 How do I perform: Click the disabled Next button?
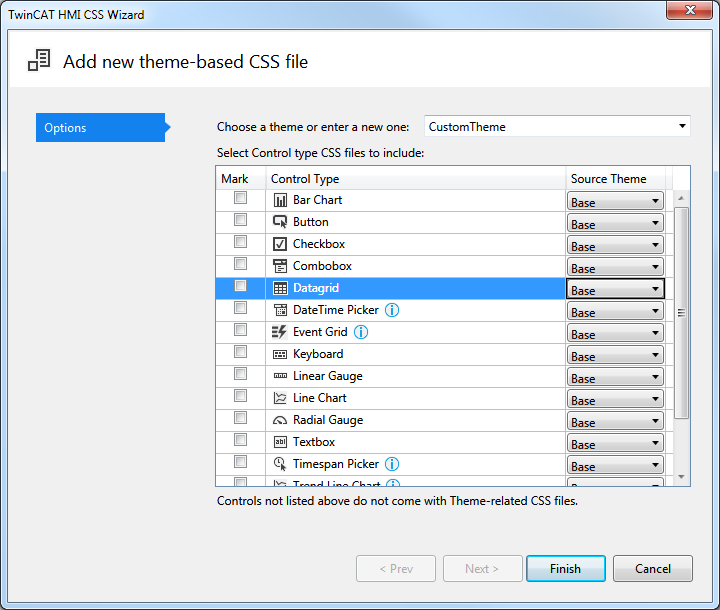pyautogui.click(x=482, y=569)
